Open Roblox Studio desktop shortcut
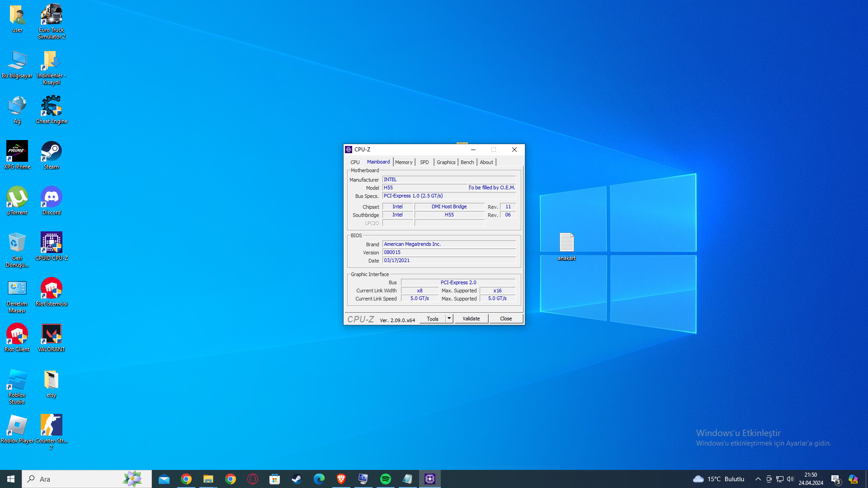Image resolution: width=868 pixels, height=488 pixels. (17, 386)
